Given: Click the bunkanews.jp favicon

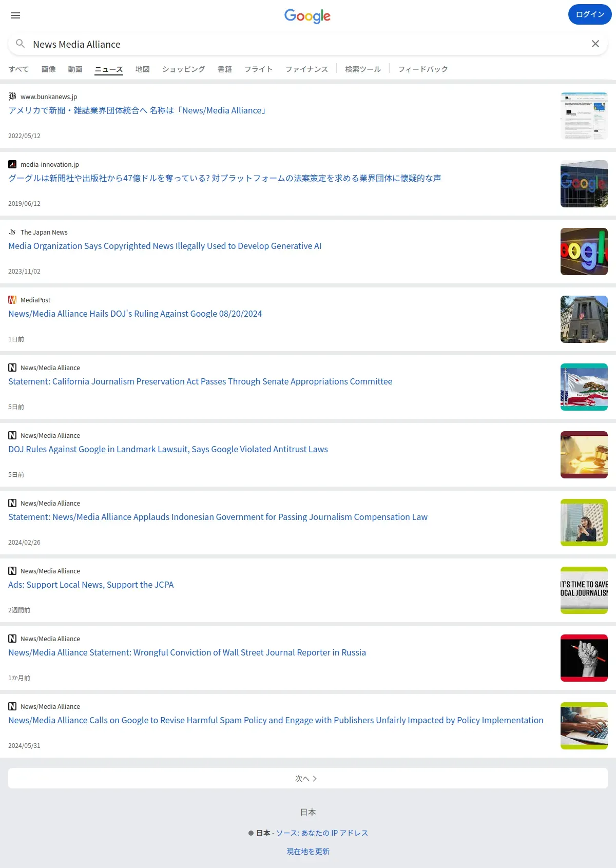Looking at the screenshot, I should (12, 97).
